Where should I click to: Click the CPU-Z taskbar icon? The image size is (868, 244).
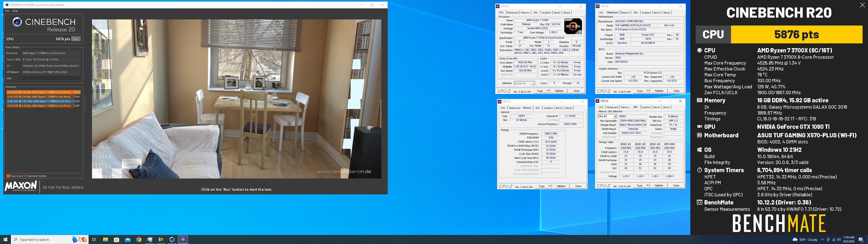coord(183,240)
